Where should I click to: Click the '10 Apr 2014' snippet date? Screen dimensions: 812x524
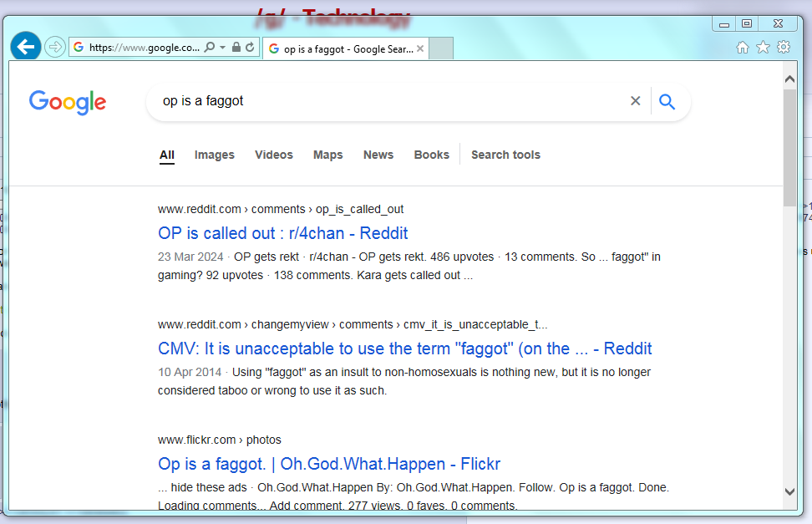(190, 372)
